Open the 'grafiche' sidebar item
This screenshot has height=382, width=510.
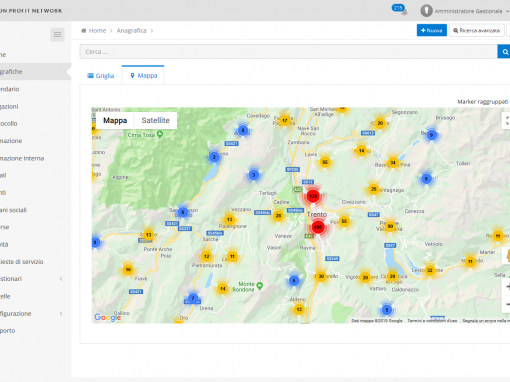[35, 71]
